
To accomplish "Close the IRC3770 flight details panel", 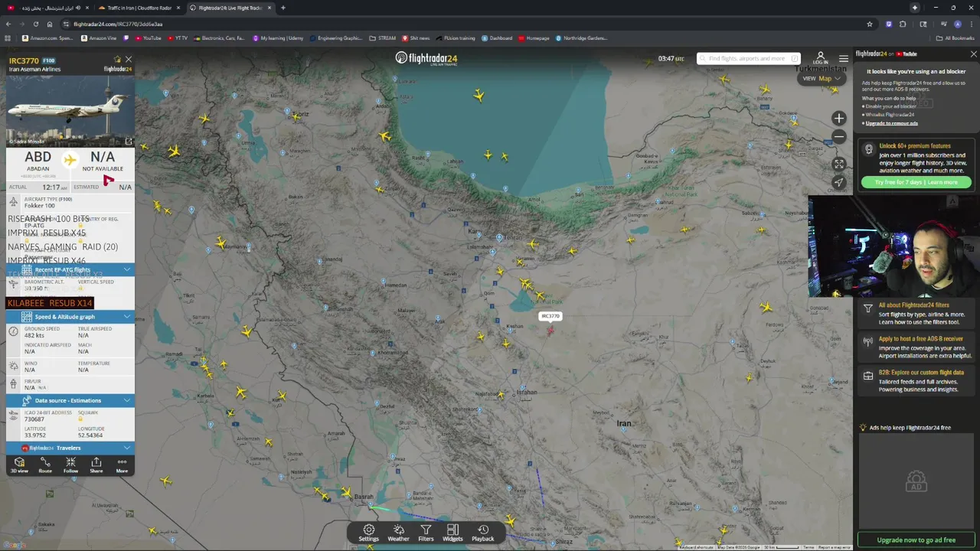I will pyautogui.click(x=129, y=59).
